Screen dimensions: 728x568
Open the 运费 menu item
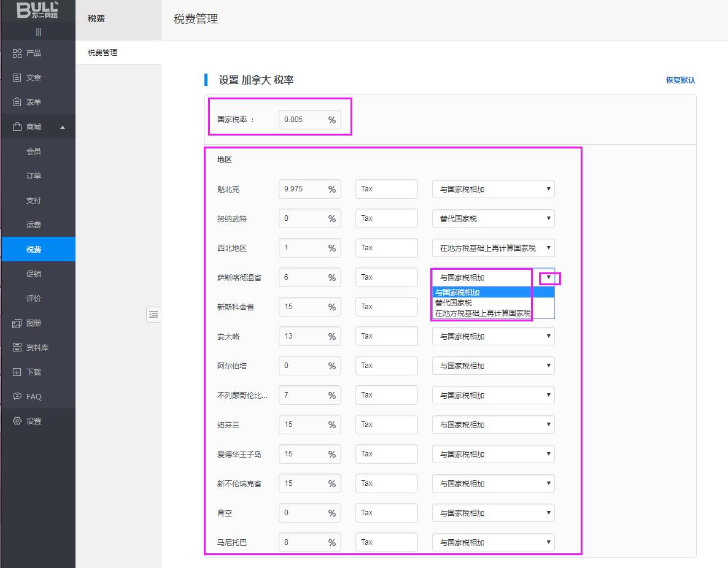coord(34,225)
